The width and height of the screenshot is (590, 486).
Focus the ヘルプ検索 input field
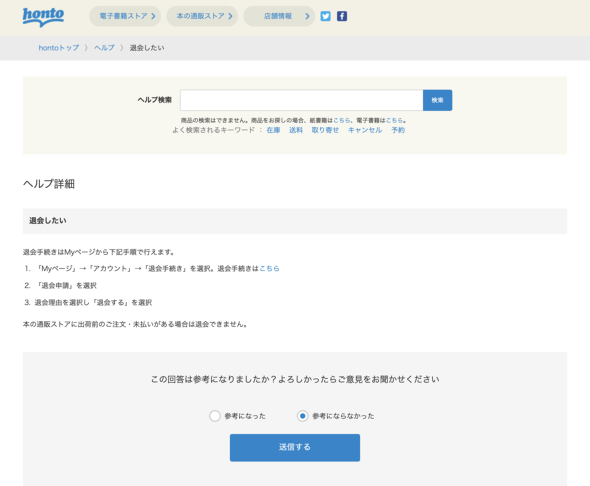(x=301, y=100)
